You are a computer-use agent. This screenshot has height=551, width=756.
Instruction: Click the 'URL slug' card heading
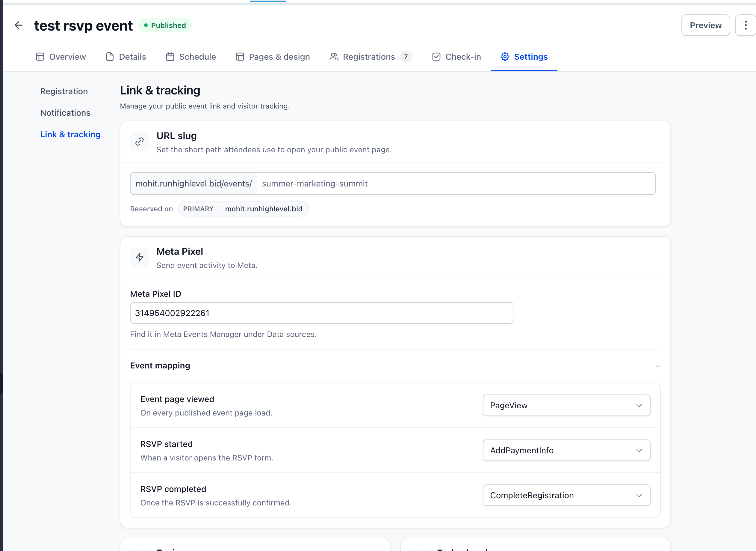click(x=176, y=136)
